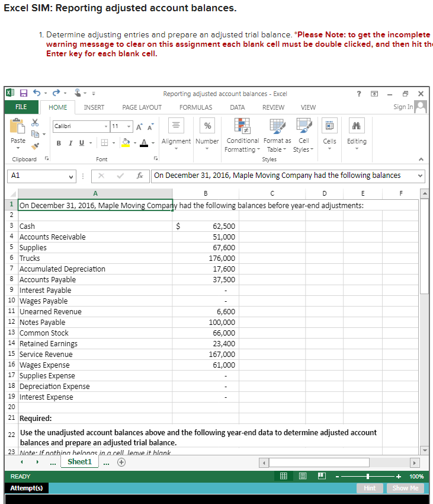Click the zoom out minus button
The image size is (433, 504).
point(337,476)
